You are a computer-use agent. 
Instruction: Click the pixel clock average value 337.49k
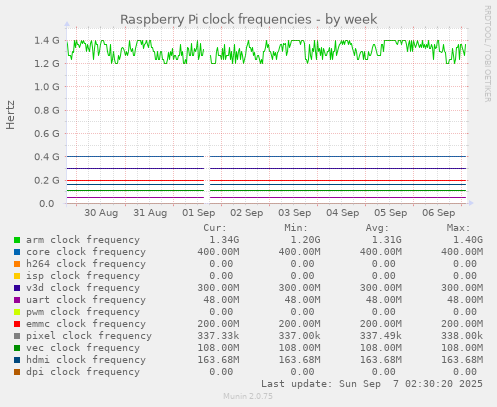click(381, 336)
